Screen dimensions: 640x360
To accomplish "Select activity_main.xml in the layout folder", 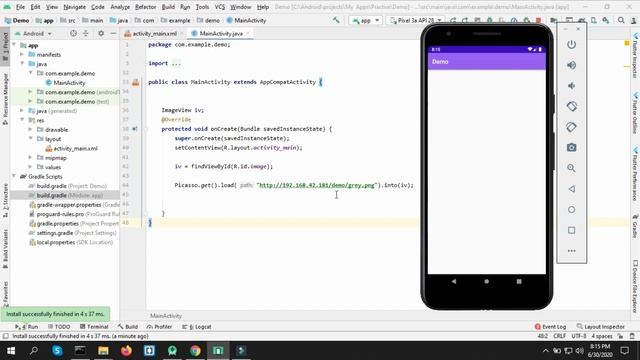I will click(x=71, y=149).
